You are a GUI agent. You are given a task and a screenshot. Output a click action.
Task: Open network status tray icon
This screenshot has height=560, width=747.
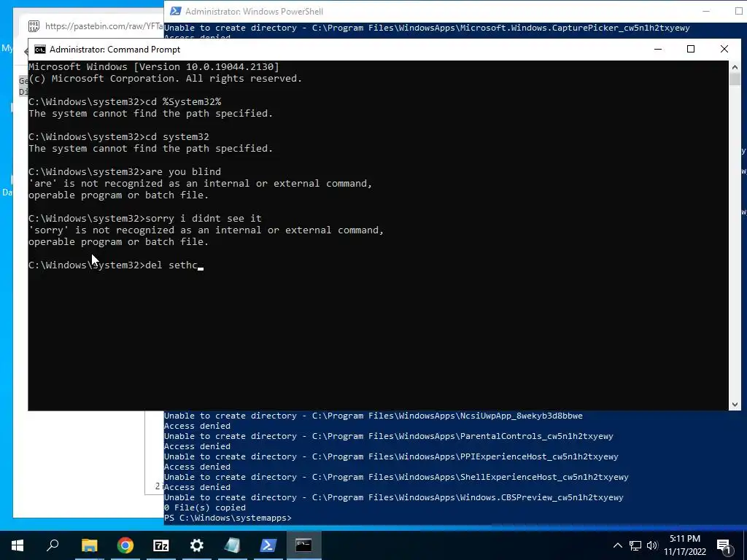coord(635,545)
